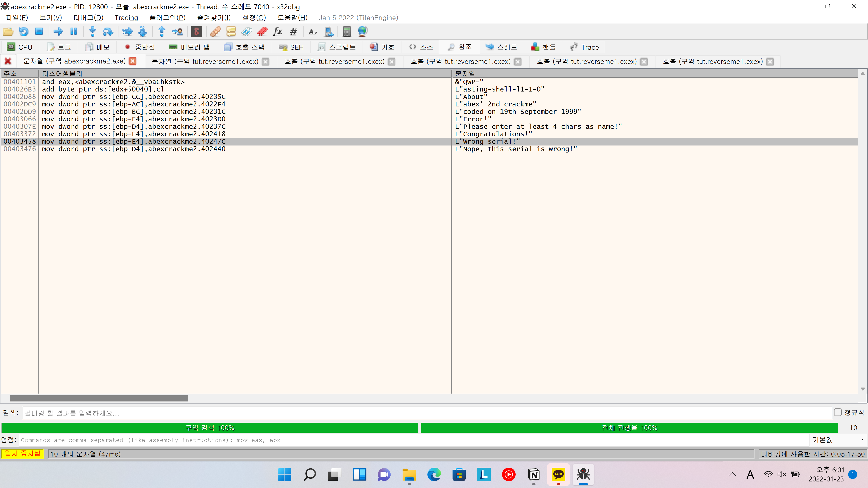Click the Windows Start button
The image size is (868, 488).
(x=285, y=474)
